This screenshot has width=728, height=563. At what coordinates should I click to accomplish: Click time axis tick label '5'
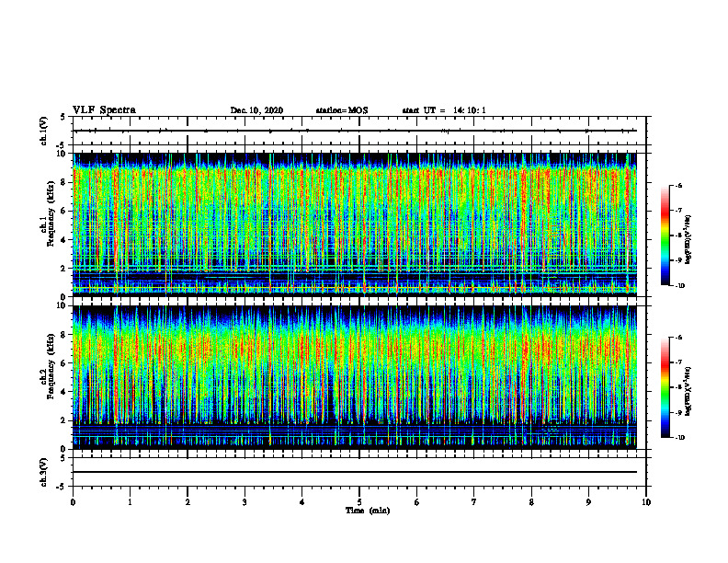[359, 502]
